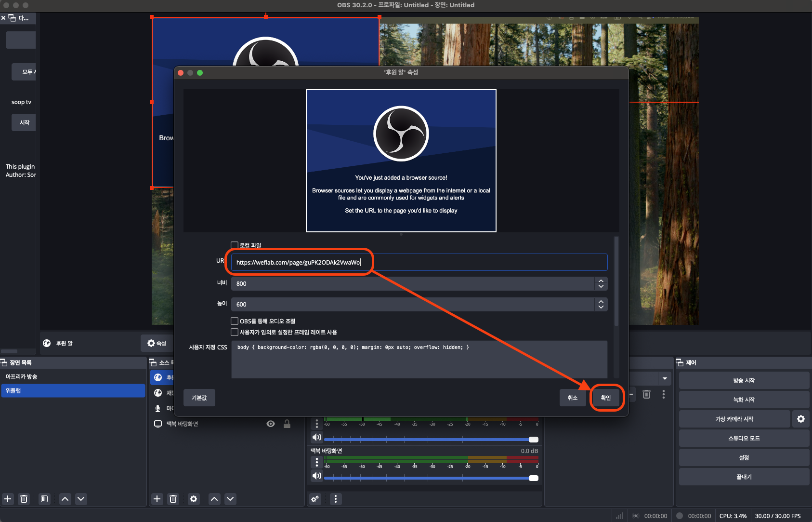The height and width of the screenshot is (522, 812).
Task: Open 속성 button in source toolbar
Action: click(157, 343)
